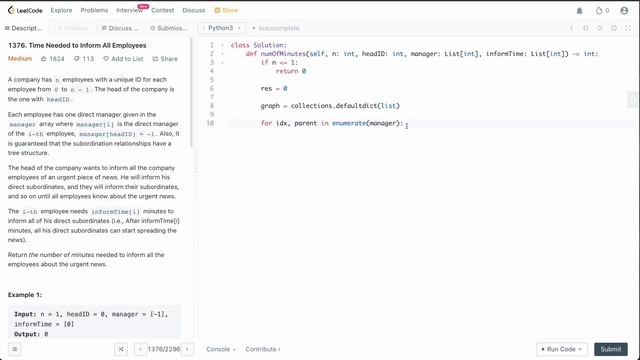Screen dimensions: 640x360
Task: Enter fullscreen editor mode icon
Action: [x=628, y=28]
